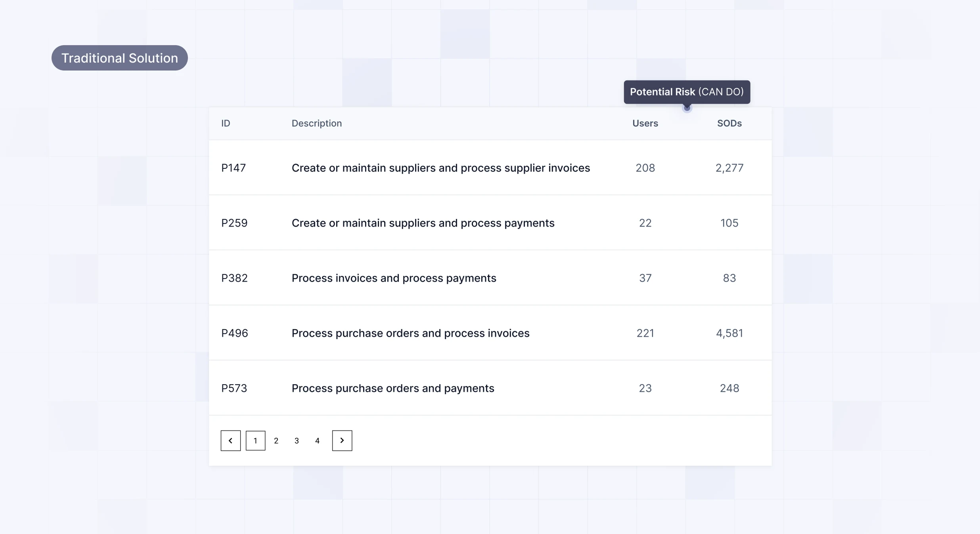Click the Description column header
Image resolution: width=980 pixels, height=534 pixels.
pyautogui.click(x=316, y=123)
